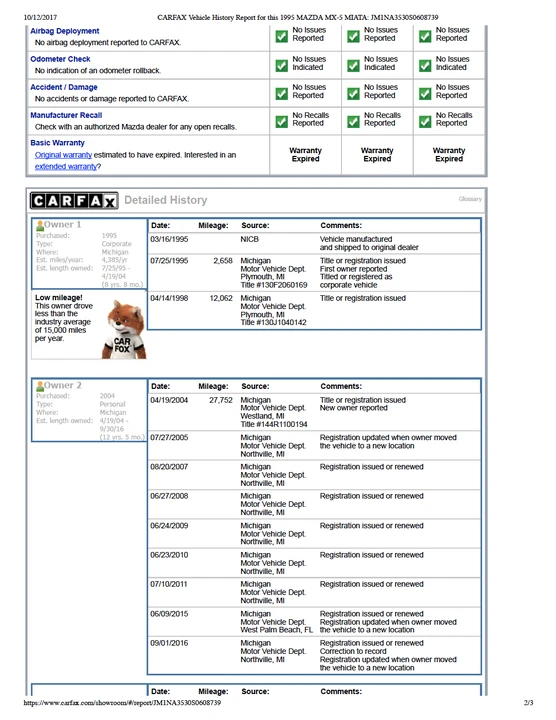Click the carfax.com report URL in footer
556x720 pixels.
click(x=122, y=703)
